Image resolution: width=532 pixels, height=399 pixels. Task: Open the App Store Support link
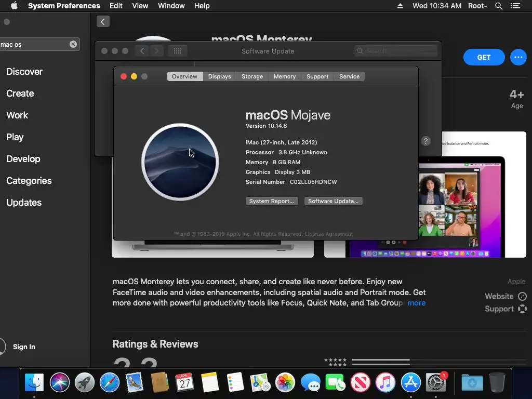pos(506,309)
